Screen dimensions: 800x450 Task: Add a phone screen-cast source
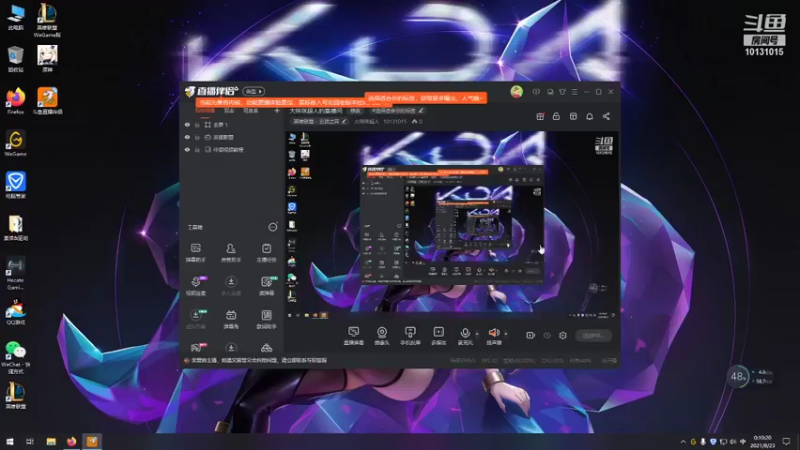point(410,336)
